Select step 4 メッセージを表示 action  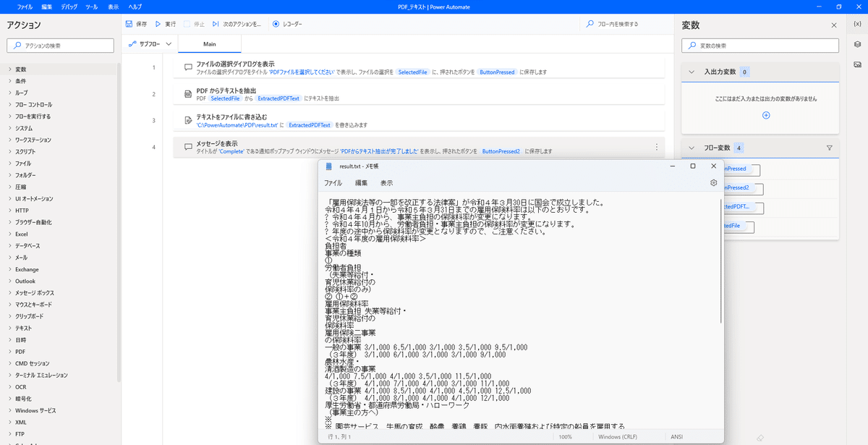click(x=420, y=147)
